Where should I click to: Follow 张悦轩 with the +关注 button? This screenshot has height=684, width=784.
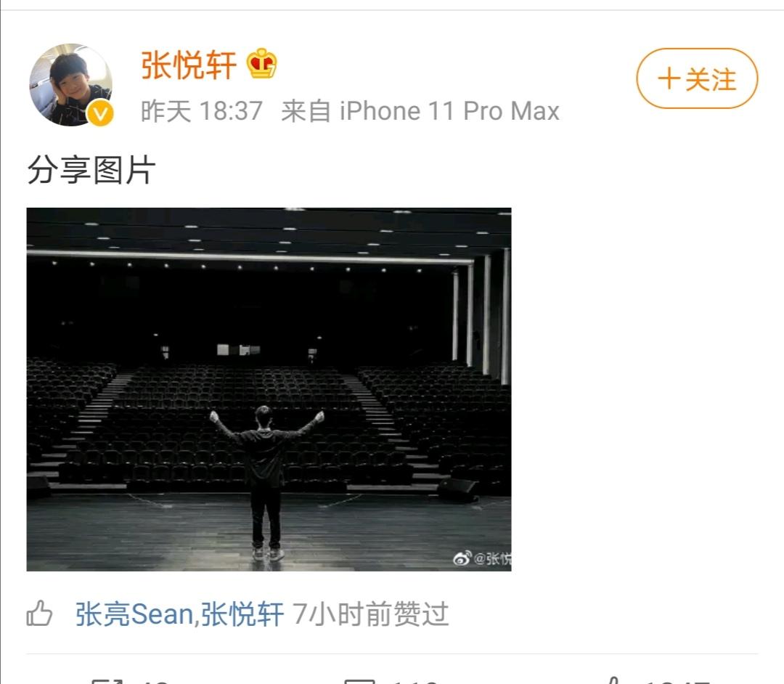697,78
